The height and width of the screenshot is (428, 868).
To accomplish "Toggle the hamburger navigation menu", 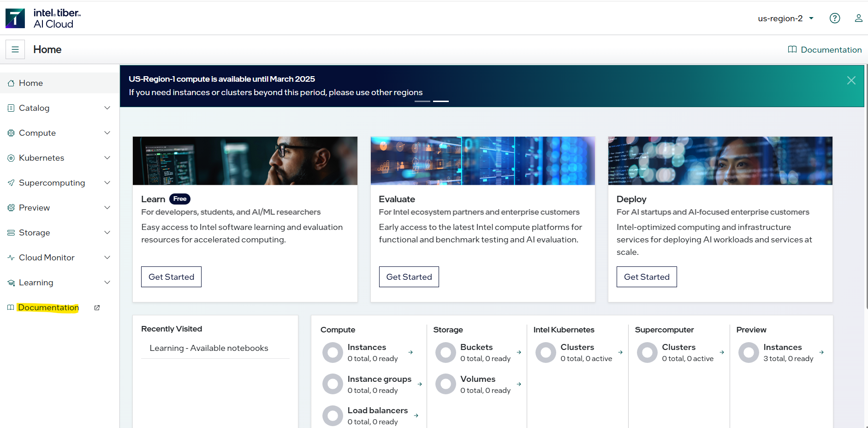I will pyautogui.click(x=15, y=49).
